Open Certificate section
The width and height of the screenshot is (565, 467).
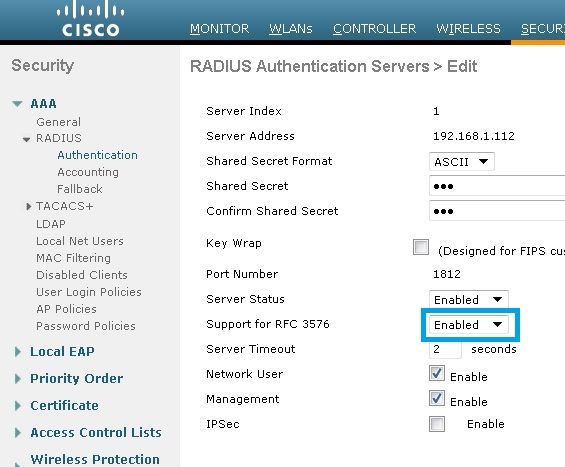[64, 405]
